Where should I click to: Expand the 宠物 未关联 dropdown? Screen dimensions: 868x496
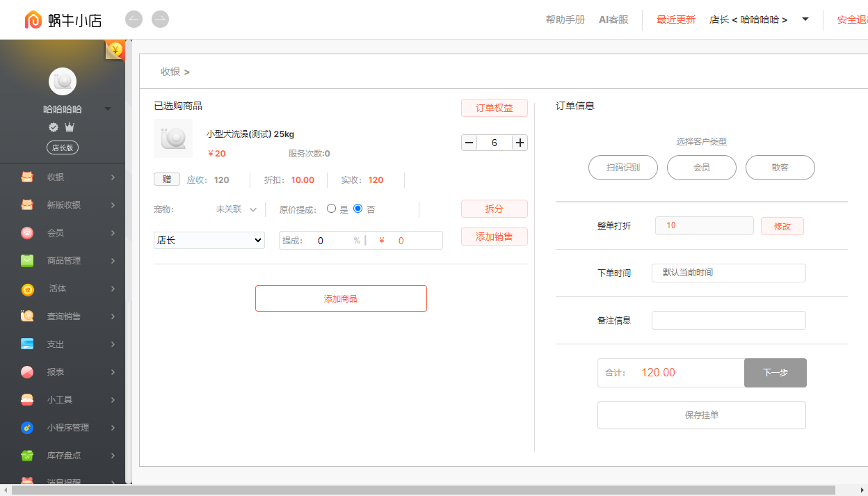pyautogui.click(x=236, y=209)
